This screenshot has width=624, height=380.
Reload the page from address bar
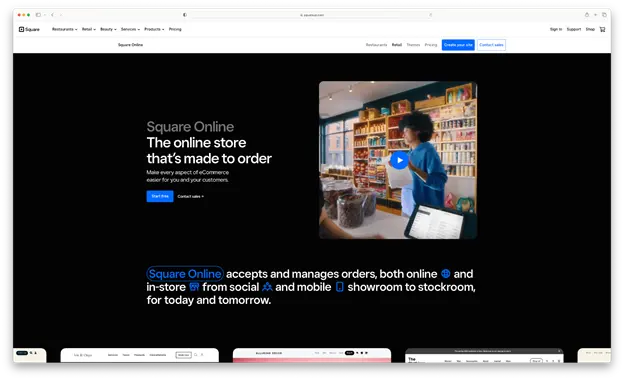click(x=431, y=15)
